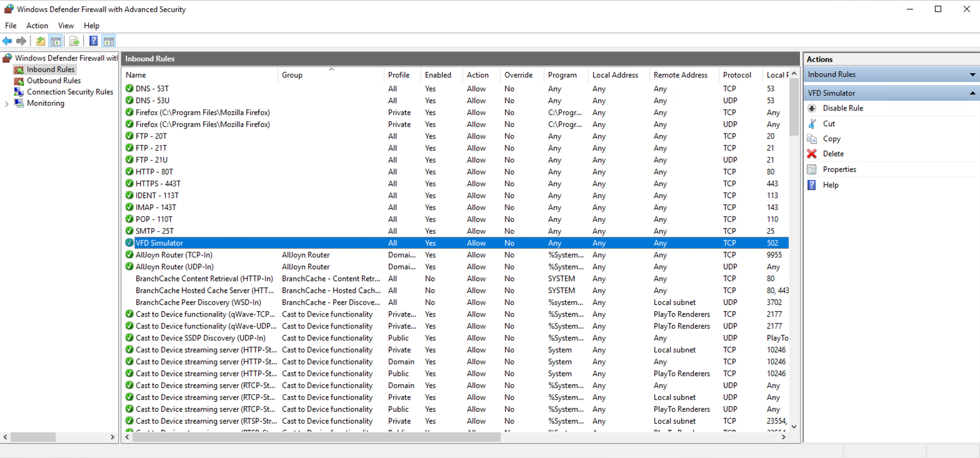Image resolution: width=980 pixels, height=458 pixels.
Task: Select the IDENT - 113T rule row
Action: (455, 196)
